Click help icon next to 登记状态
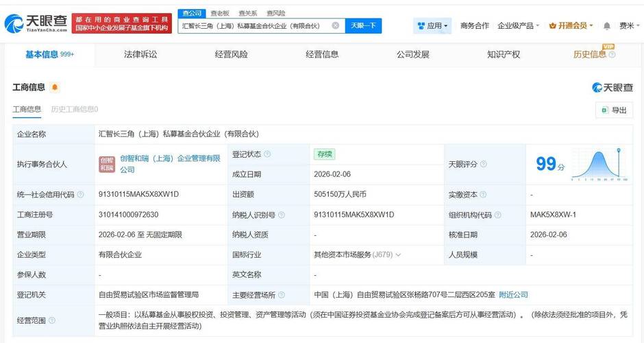The height and width of the screenshot is (343, 644). point(267,154)
